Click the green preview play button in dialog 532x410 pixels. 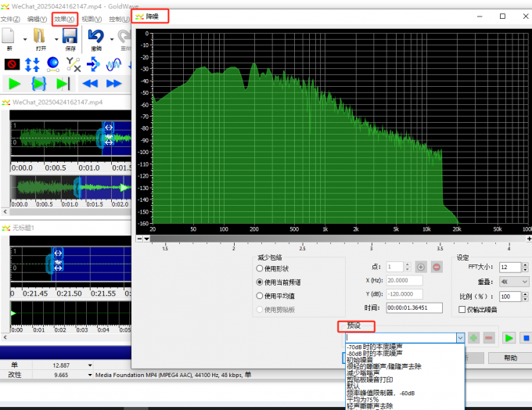(509, 338)
